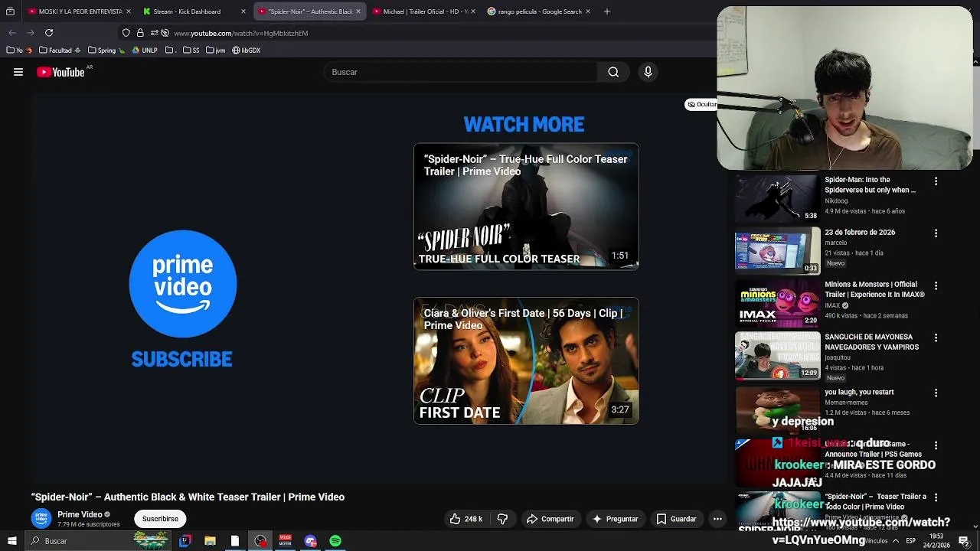Open a new browser tab
Viewport: 980px width, 551px height.
[x=606, y=11]
